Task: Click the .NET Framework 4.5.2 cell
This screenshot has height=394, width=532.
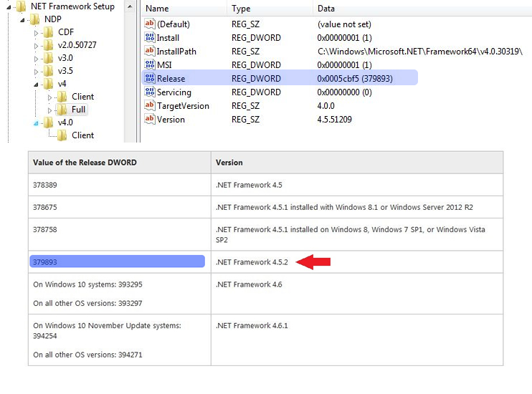Action: click(357, 261)
